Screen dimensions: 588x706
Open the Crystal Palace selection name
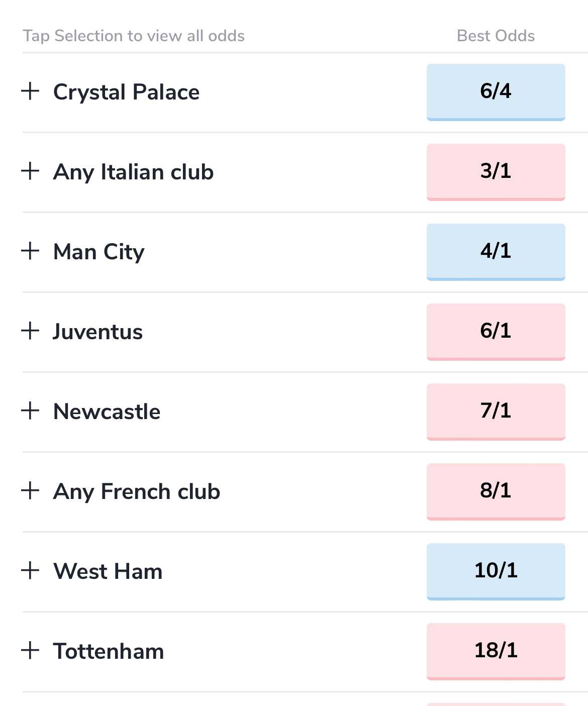pyautogui.click(x=127, y=92)
